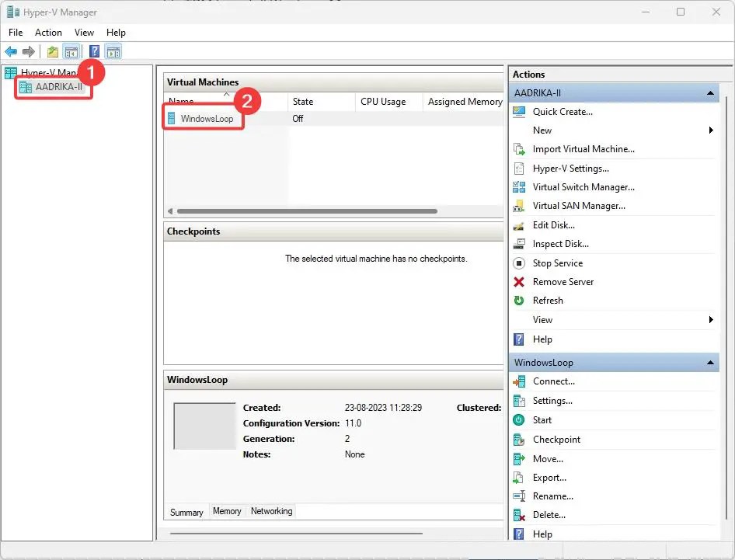Click the Export icon
Screen dimensions: 735x560
point(519,478)
